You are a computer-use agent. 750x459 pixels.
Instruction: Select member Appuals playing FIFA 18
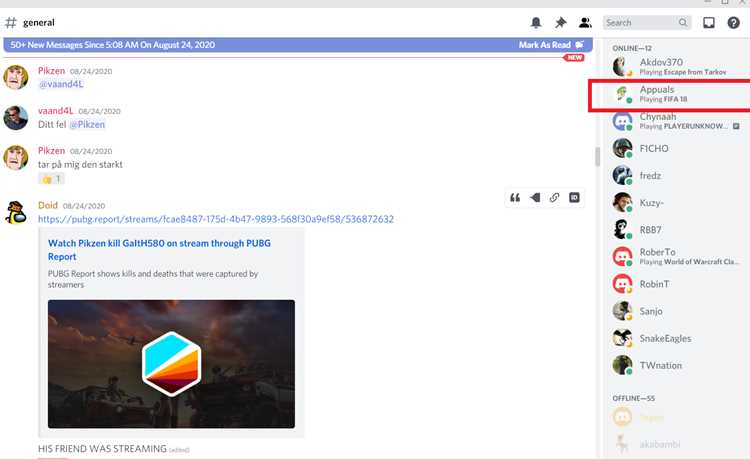click(676, 94)
